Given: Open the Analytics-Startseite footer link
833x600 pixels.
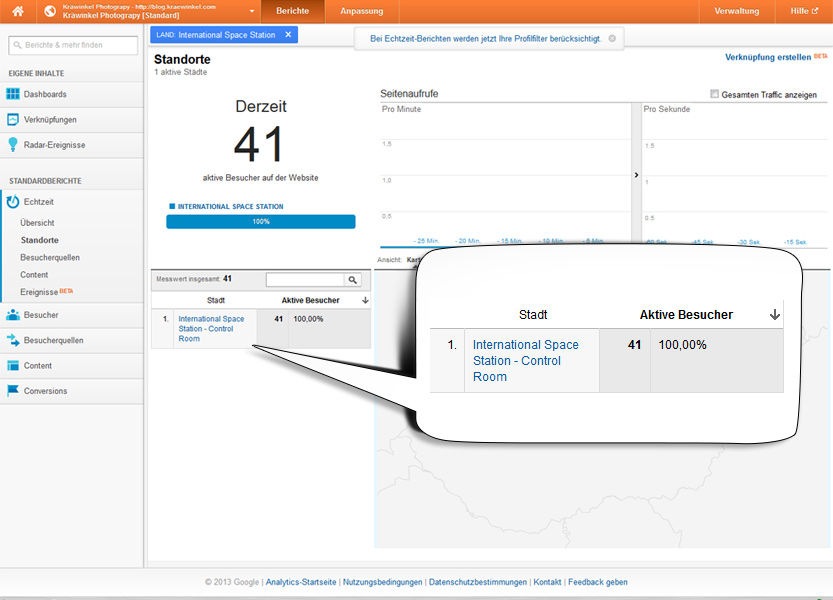Looking at the screenshot, I should (x=301, y=582).
